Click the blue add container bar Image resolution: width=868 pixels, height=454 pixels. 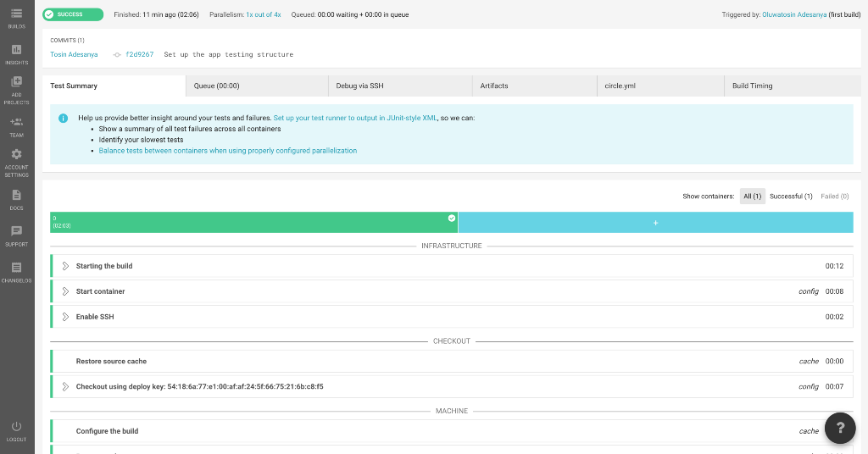point(655,222)
